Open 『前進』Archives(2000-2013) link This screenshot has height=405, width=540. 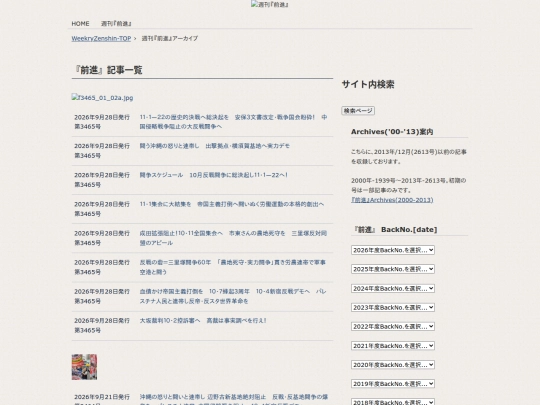coord(392,200)
